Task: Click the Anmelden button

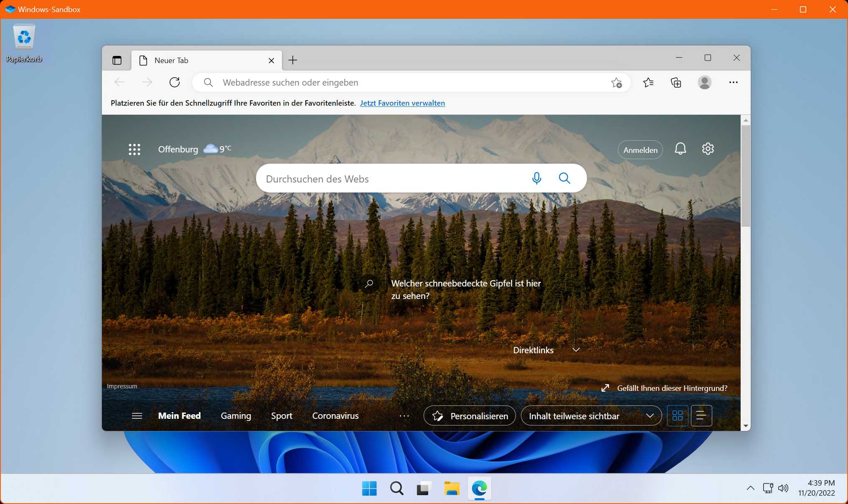Action: click(640, 149)
